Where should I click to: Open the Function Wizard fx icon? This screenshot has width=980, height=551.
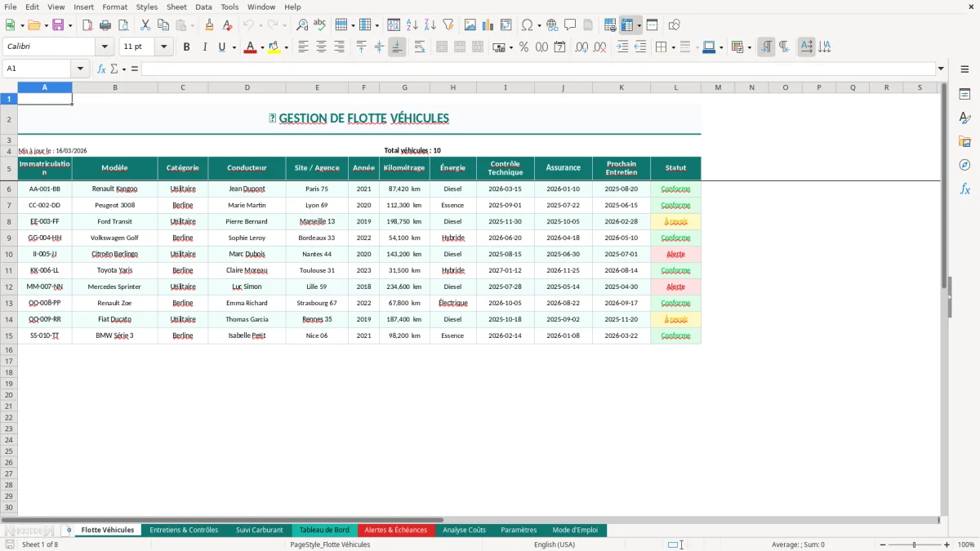click(102, 69)
